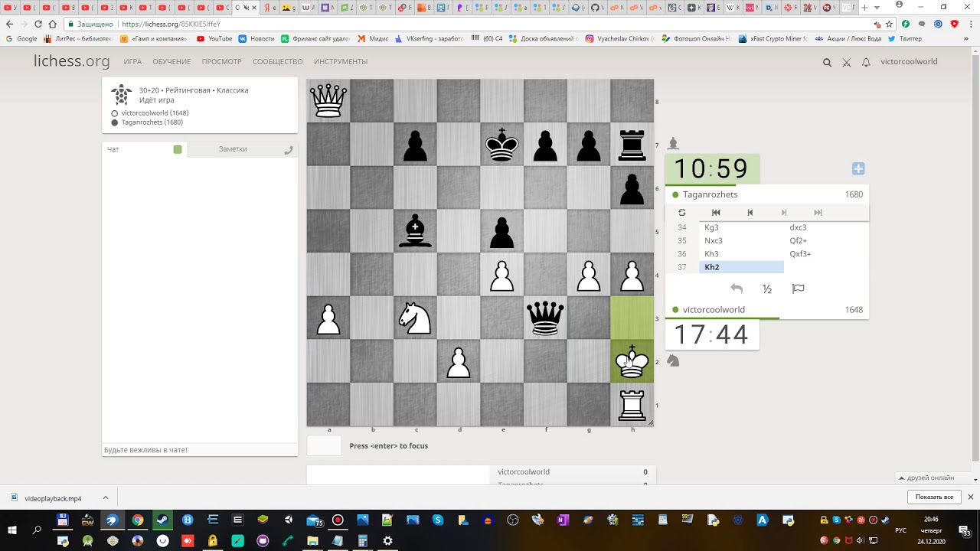Open СООБЩЕСТВО menu
The image size is (980, 551).
coord(278,62)
